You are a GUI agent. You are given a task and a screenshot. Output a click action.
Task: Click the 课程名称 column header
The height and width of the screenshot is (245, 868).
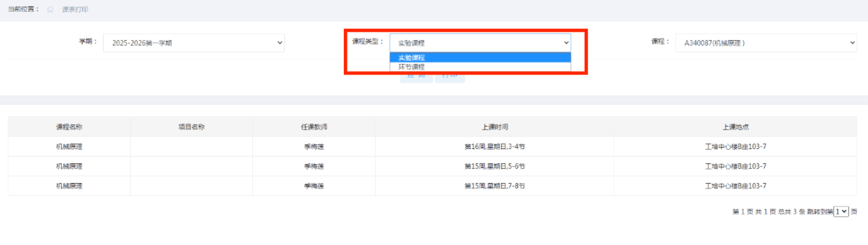tap(69, 127)
